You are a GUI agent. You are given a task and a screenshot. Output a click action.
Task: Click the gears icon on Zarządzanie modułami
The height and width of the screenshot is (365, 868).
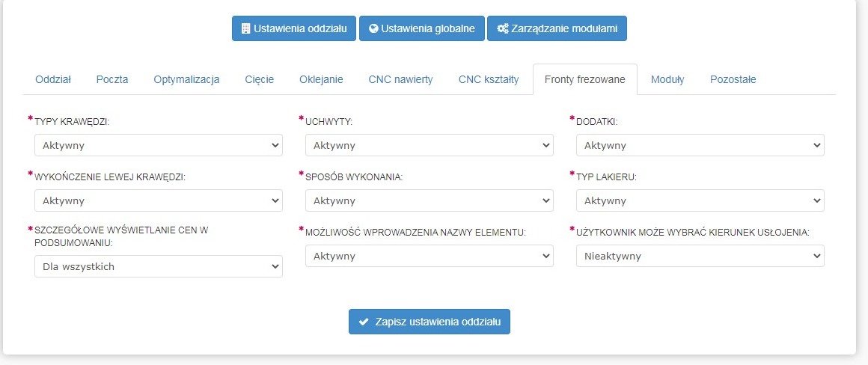click(x=503, y=29)
